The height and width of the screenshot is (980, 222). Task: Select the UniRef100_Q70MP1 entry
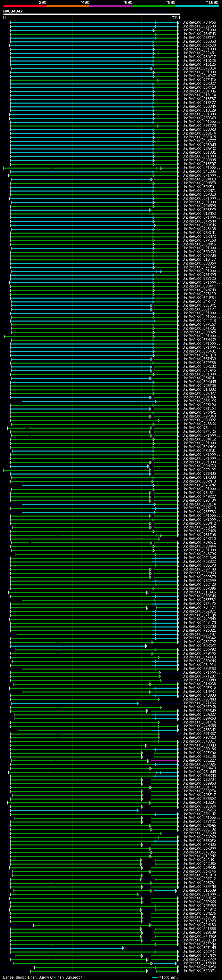[199, 412]
